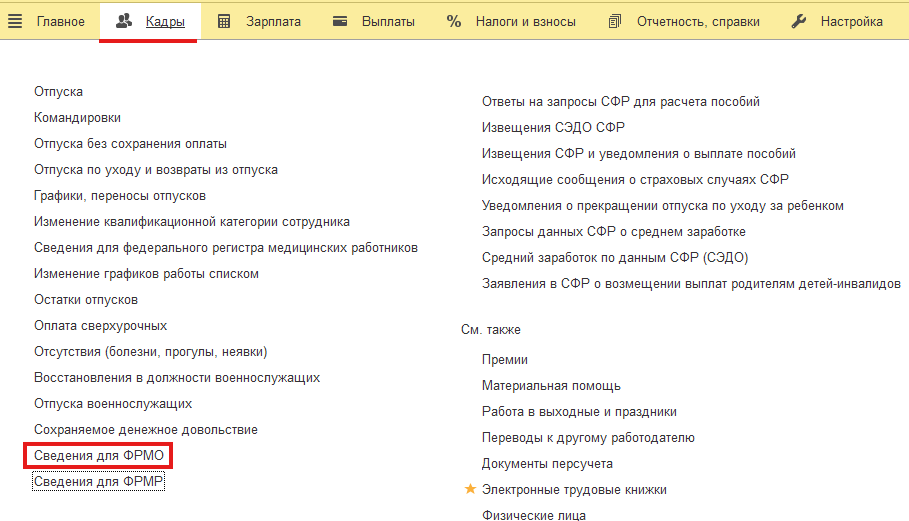Open Материальная помощь
Viewport: 909px width, 521px height.
click(x=551, y=386)
